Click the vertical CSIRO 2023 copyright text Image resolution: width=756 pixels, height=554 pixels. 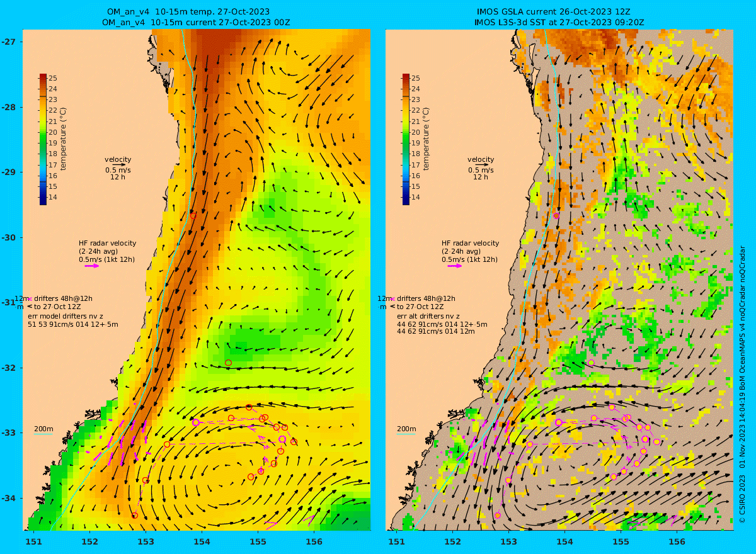(x=742, y=384)
